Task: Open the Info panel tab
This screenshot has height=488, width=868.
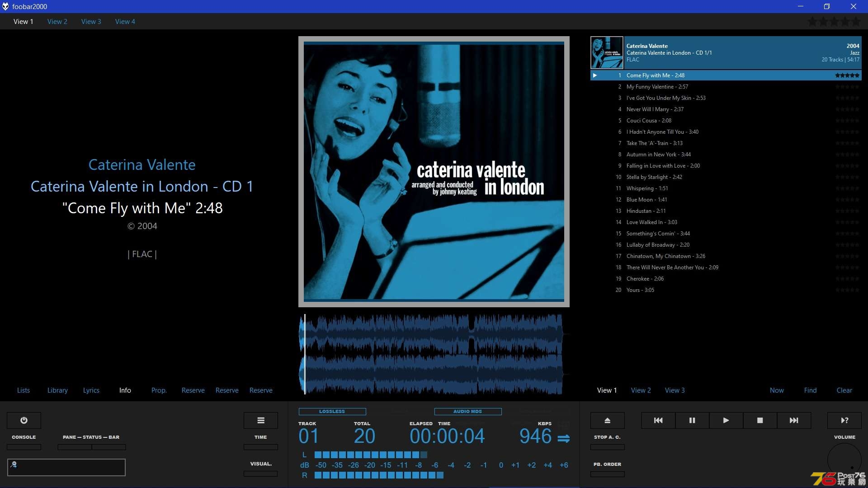Action: [125, 390]
